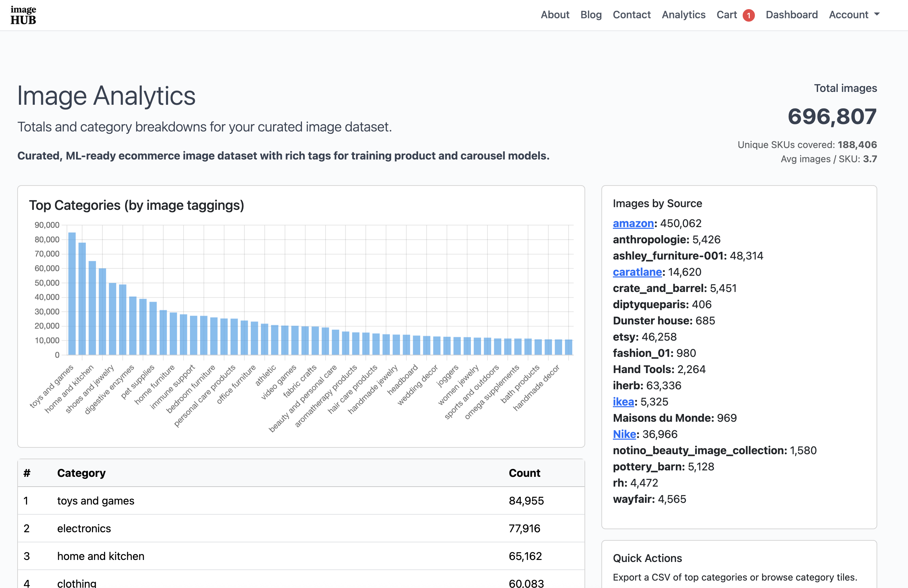Open the caratlane source link
Image resolution: width=908 pixels, height=588 pixels.
click(x=637, y=272)
